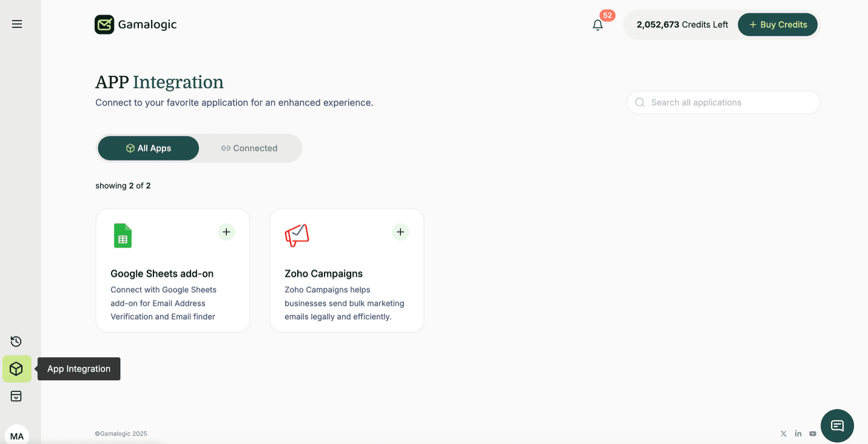Click the 52 notification badge
The image size is (868, 444).
pyautogui.click(x=607, y=15)
